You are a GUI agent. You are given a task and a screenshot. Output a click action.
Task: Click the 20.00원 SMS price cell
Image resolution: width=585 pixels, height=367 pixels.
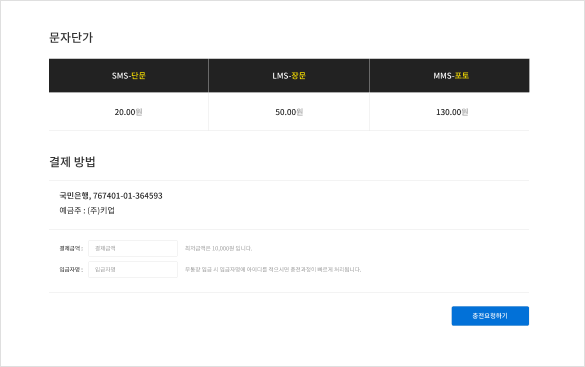(x=129, y=112)
